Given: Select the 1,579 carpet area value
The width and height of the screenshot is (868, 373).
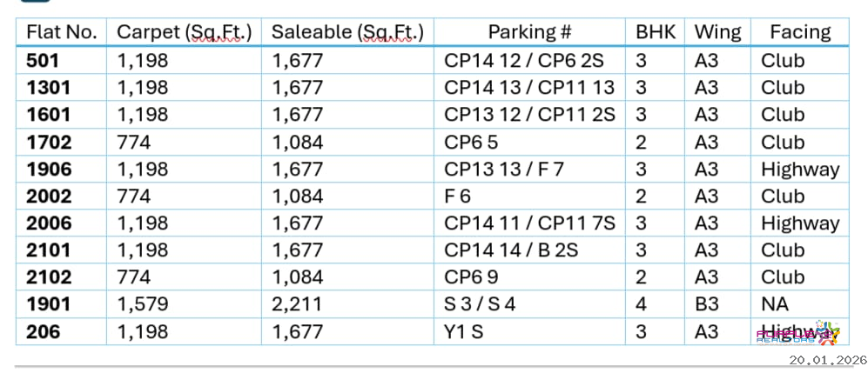Looking at the screenshot, I should coord(142,304).
